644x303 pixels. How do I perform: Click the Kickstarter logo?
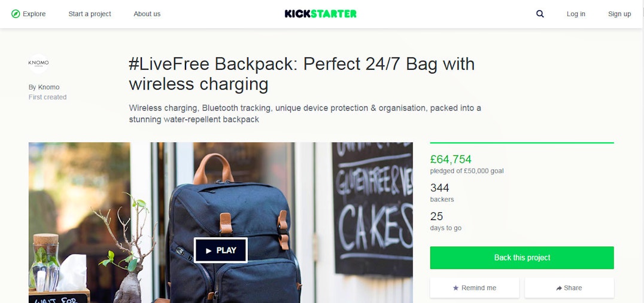tap(320, 14)
